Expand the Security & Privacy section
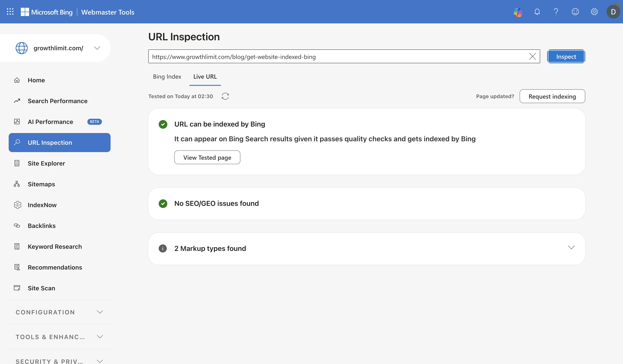Image resolution: width=623 pixels, height=364 pixels. pos(60,361)
